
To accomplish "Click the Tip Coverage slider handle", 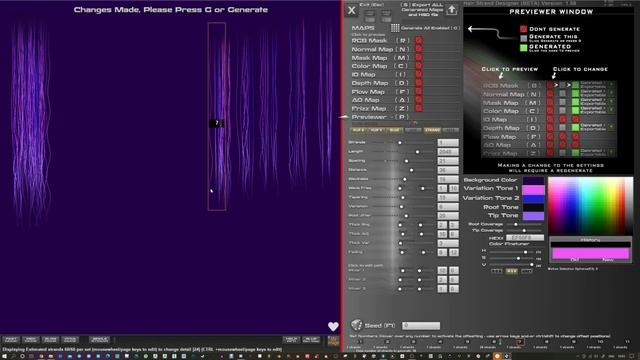I will [x=524, y=231].
